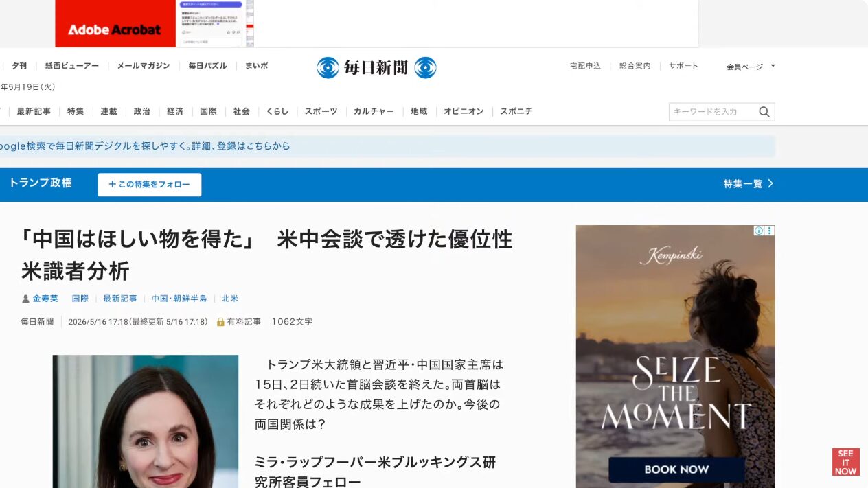Click the Kempinski Seize the Moment ad image
Screen dimensions: 868x488
coord(675,356)
